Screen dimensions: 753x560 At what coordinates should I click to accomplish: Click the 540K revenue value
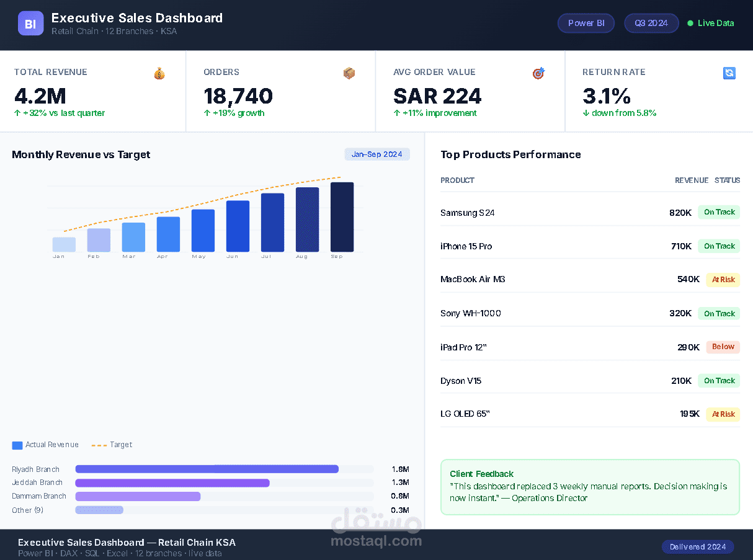pos(688,280)
